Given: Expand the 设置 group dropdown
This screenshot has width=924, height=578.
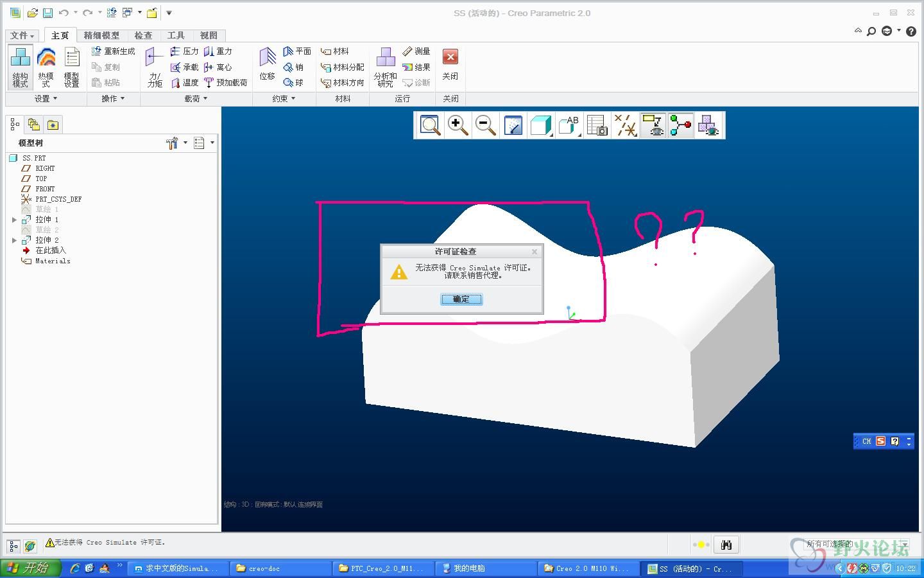Looking at the screenshot, I should pos(46,98).
